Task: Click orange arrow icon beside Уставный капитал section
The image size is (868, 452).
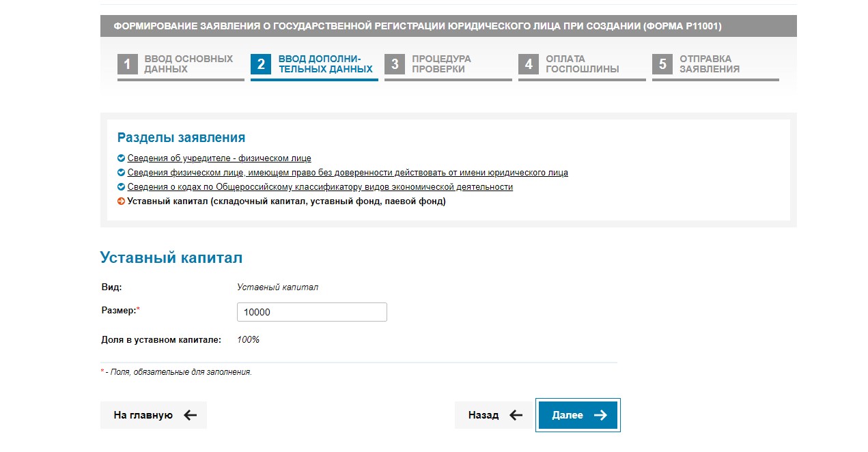Action: 121,201
